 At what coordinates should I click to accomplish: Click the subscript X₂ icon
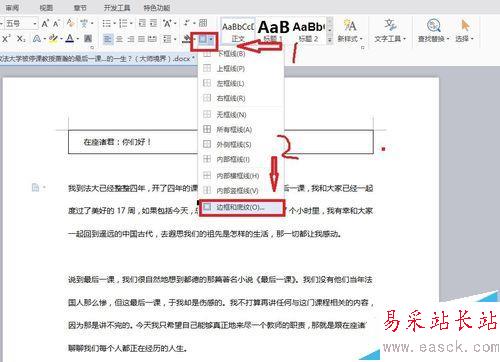tap(21, 39)
